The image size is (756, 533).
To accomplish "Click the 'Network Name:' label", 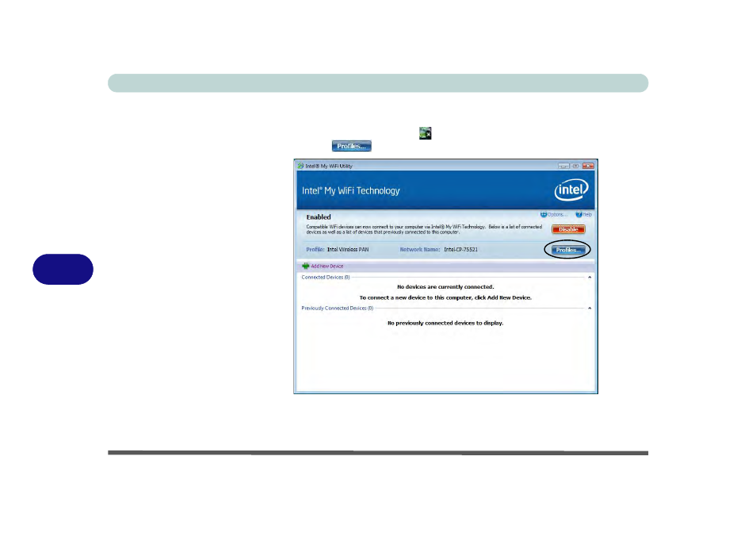I will [420, 250].
